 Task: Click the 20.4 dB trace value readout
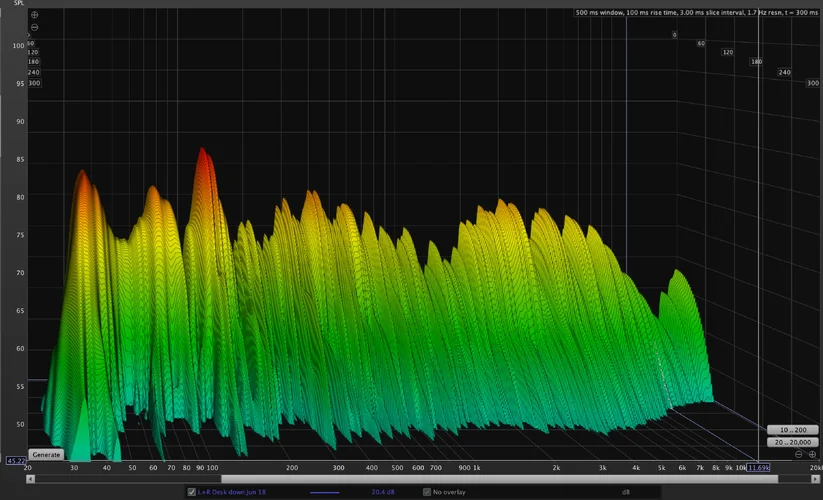coord(381,492)
